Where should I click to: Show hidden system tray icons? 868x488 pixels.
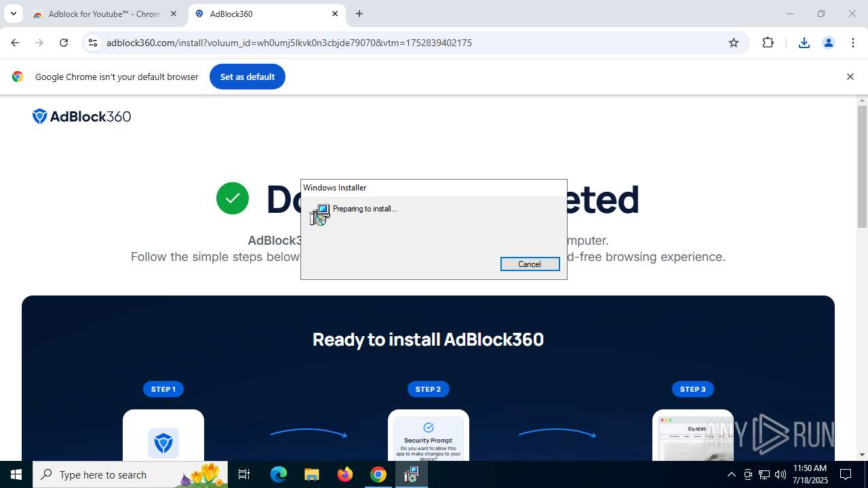pyautogui.click(x=731, y=474)
